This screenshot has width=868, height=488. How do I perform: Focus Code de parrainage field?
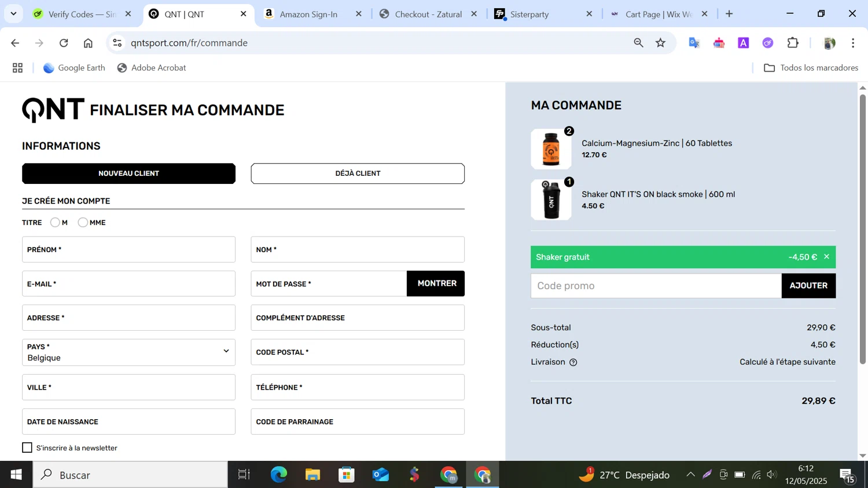358,422
